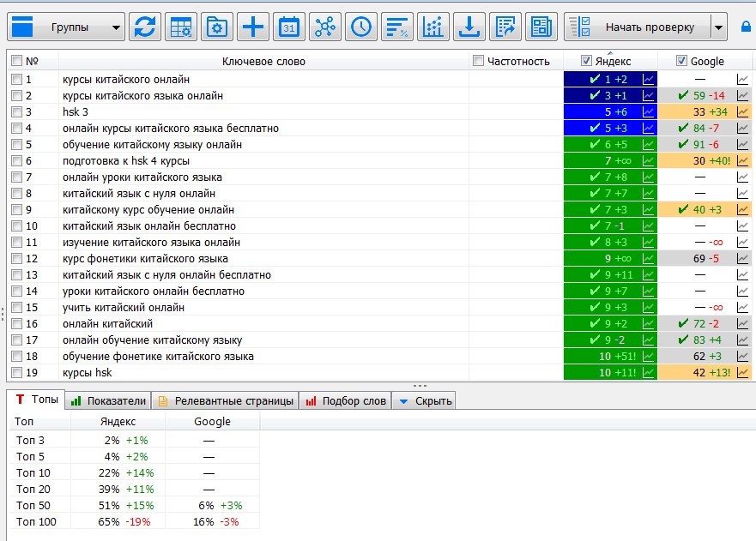The height and width of the screenshot is (541, 756).
Task: Open Yandex chart for 'обучение китайскому языку онлайн'
Action: point(649,145)
